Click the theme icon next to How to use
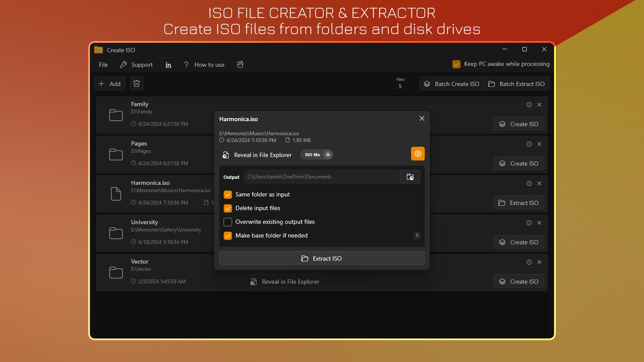The width and height of the screenshot is (644, 362). 240,65
